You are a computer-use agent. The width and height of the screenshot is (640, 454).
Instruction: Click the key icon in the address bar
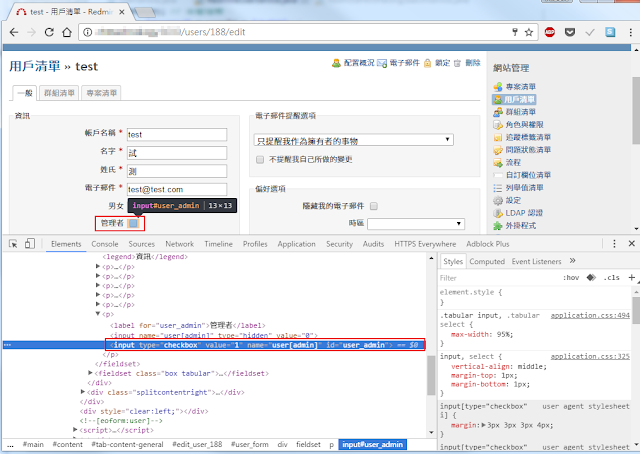click(x=515, y=32)
